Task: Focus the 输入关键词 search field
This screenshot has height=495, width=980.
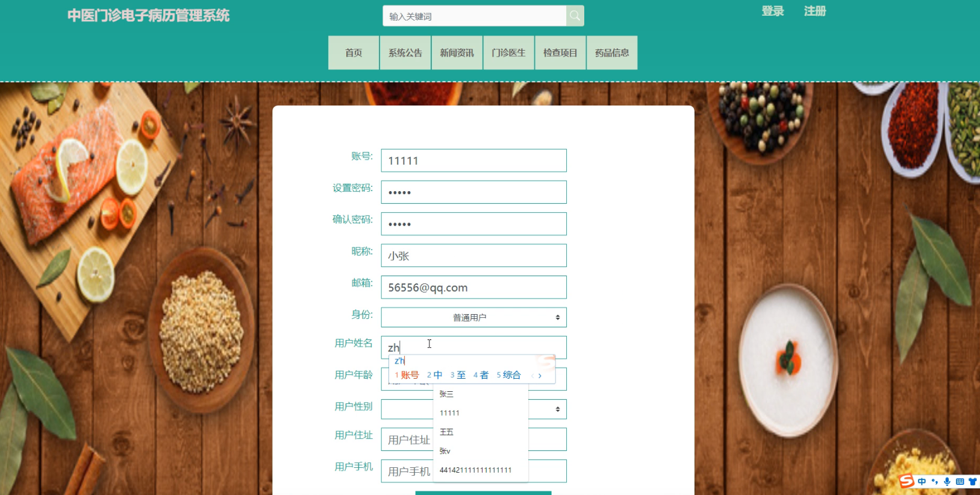Action: coord(475,16)
